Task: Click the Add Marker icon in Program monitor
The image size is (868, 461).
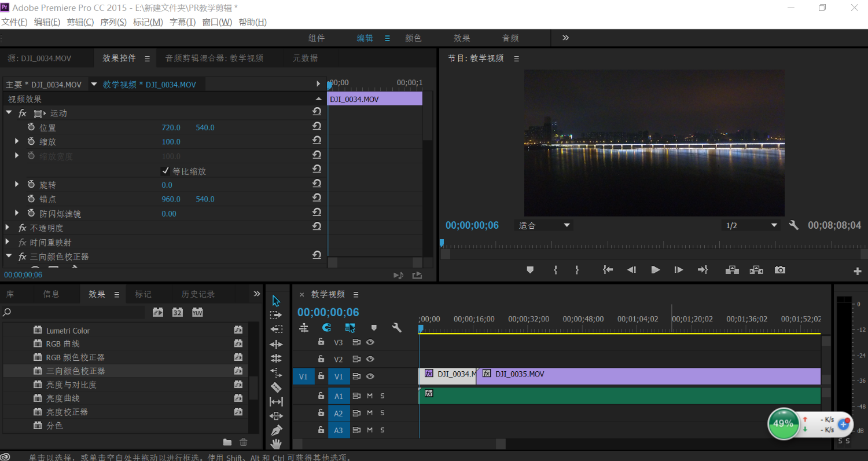Action: tap(530, 270)
